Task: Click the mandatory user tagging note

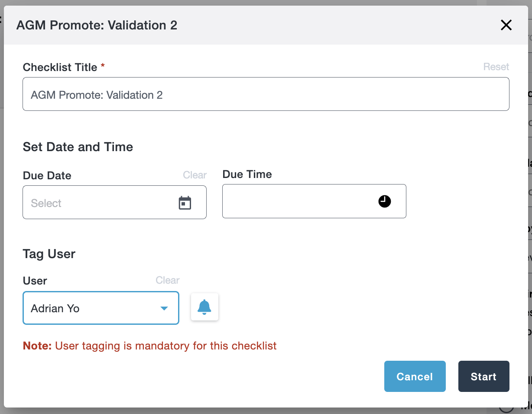Action: (x=149, y=346)
